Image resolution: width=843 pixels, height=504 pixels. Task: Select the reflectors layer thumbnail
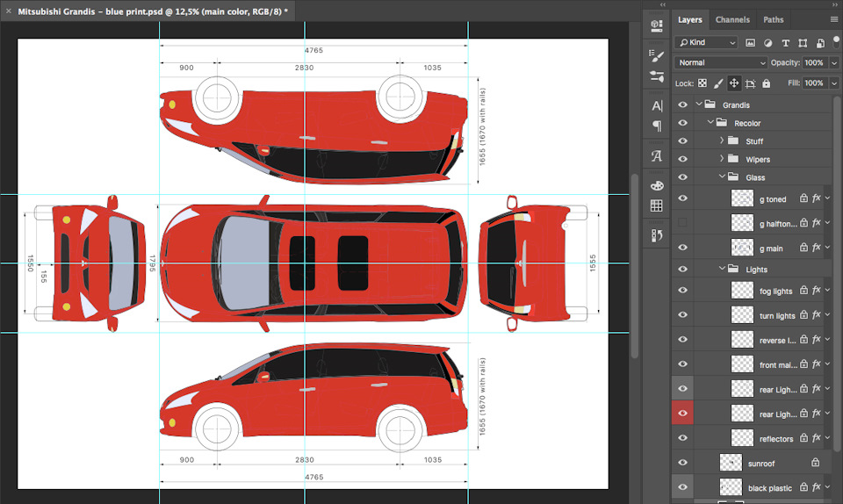(742, 438)
